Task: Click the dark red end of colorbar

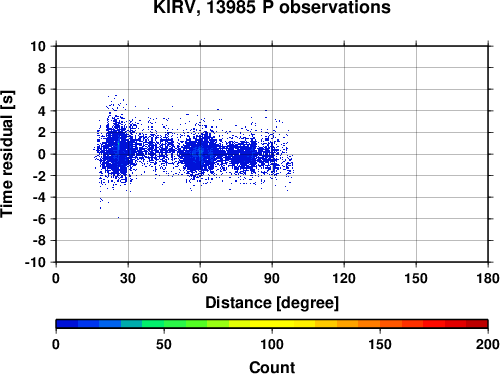Action: pos(477,324)
